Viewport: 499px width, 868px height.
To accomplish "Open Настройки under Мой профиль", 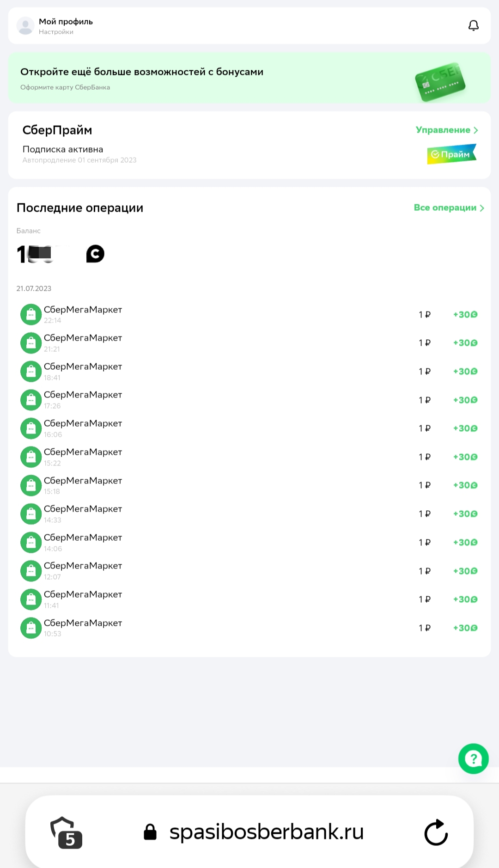I will point(56,32).
